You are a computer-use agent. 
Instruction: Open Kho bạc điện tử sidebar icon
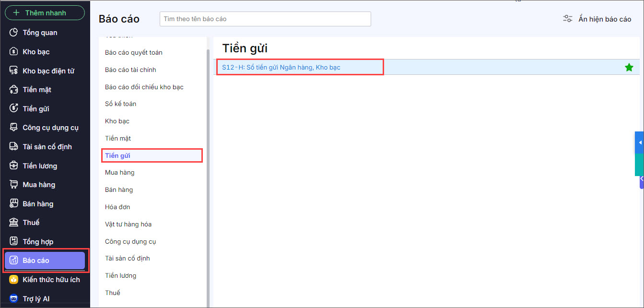pyautogui.click(x=13, y=71)
